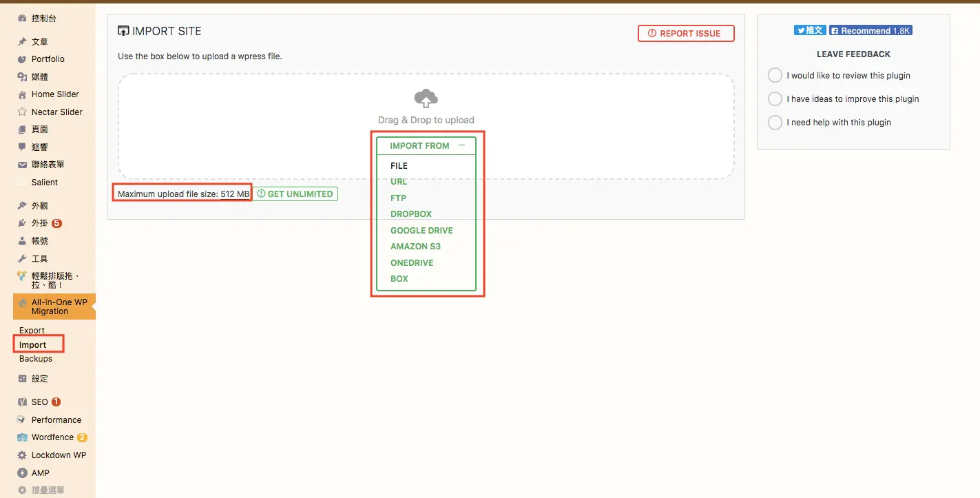The image size is (980, 498).
Task: Choose ONEDRIVE import option
Action: point(412,263)
